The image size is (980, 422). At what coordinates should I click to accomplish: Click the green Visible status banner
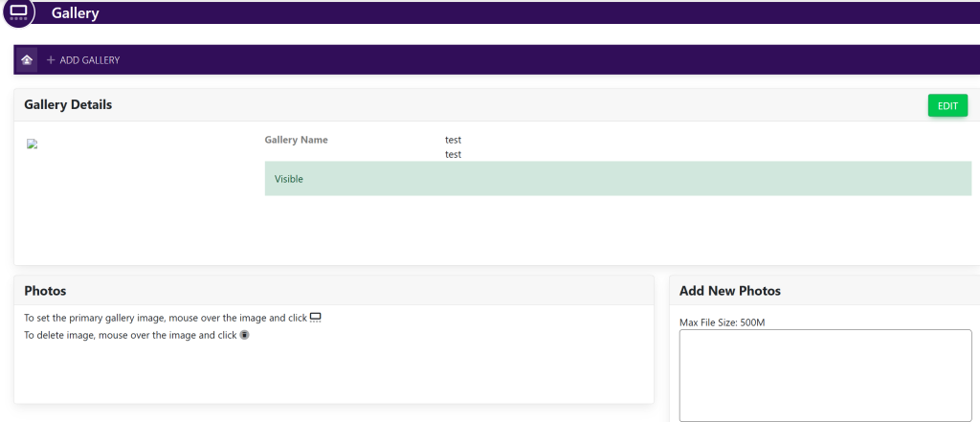point(617,179)
